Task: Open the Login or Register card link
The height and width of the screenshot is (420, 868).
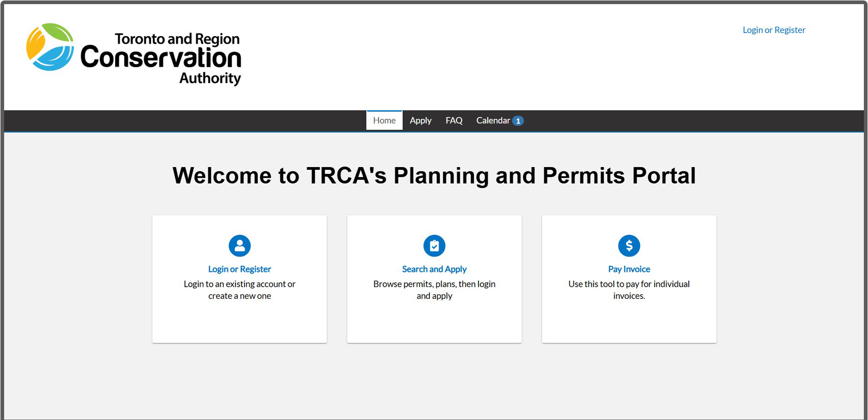Action: click(239, 269)
